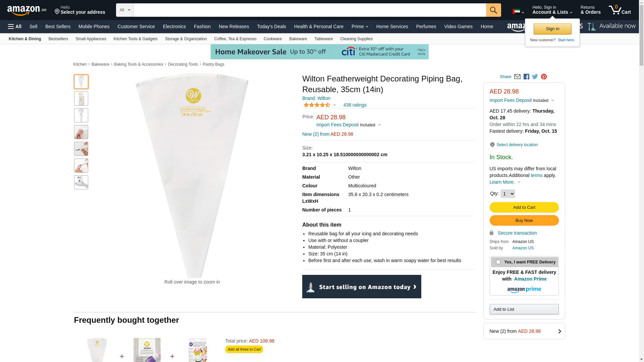Share product on Facebook
This screenshot has width=644, height=362.
click(526, 77)
